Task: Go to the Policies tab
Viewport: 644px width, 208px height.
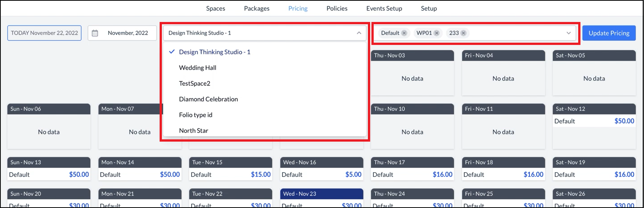Action: tap(337, 8)
